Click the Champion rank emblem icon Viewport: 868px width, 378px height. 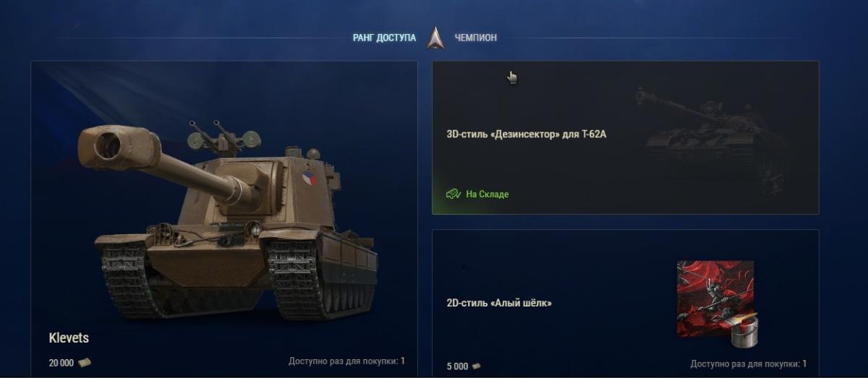[x=435, y=38]
